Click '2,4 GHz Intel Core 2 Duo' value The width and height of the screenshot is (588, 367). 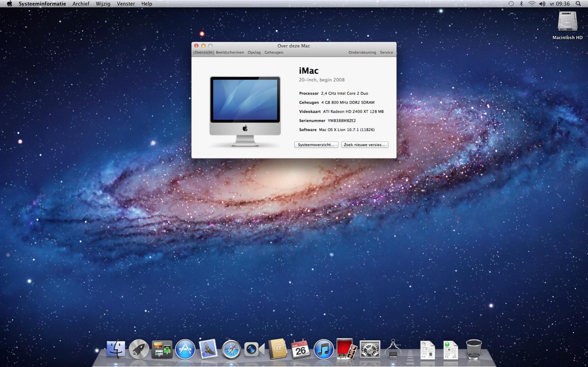click(x=344, y=93)
